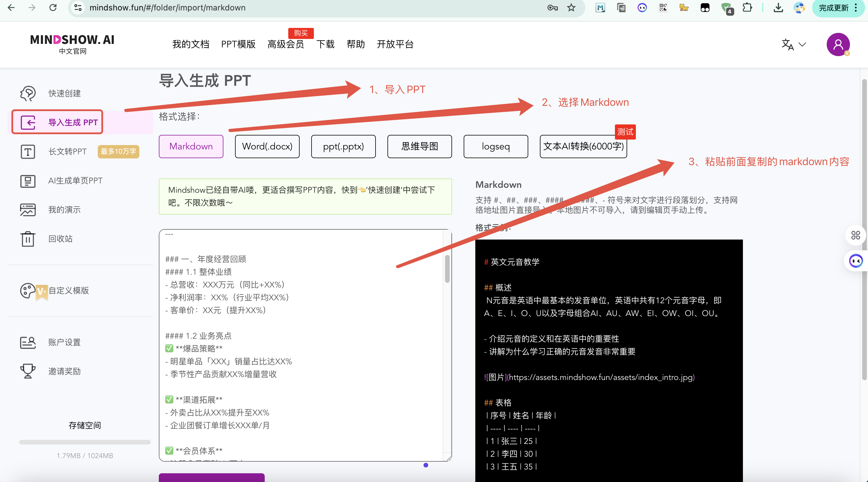Click the purple user avatar
Screen dimensions: 868x482
pyautogui.click(x=838, y=44)
